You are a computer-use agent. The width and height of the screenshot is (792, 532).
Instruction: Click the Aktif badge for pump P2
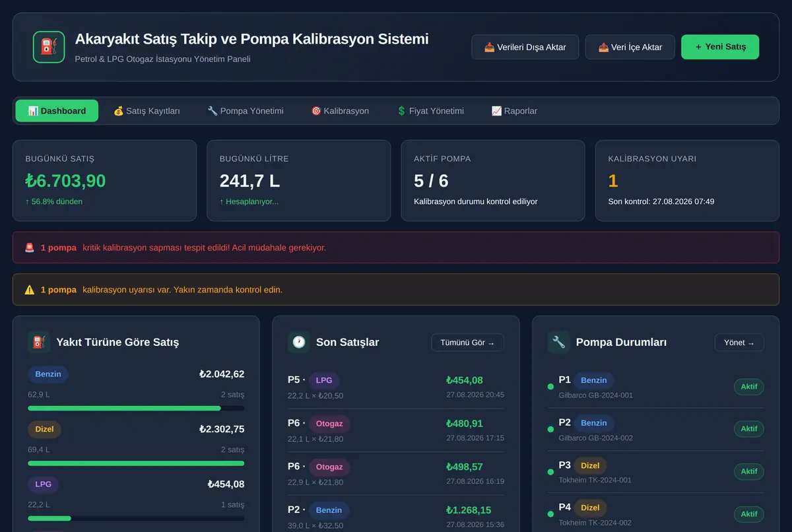click(x=749, y=429)
